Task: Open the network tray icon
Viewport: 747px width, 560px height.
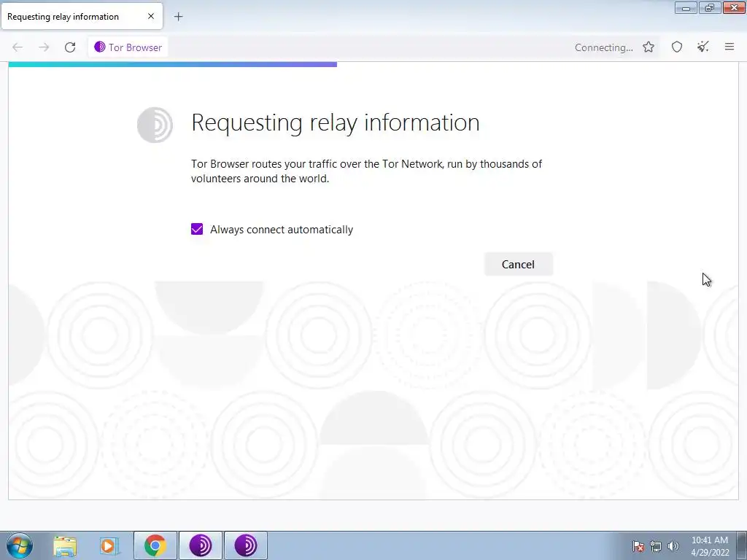Action: (656, 545)
